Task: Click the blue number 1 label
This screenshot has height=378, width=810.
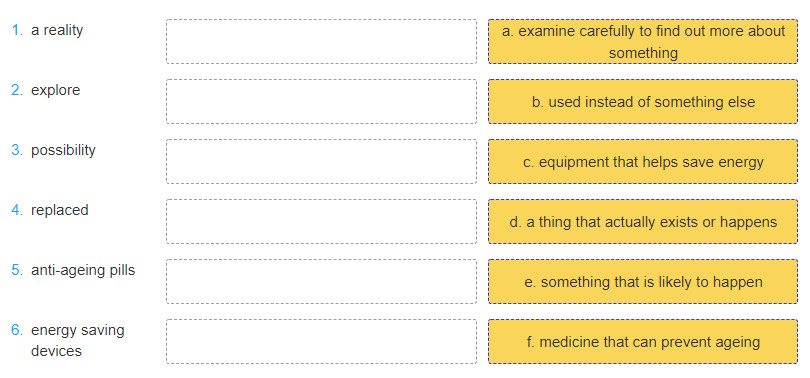Action: point(17,30)
